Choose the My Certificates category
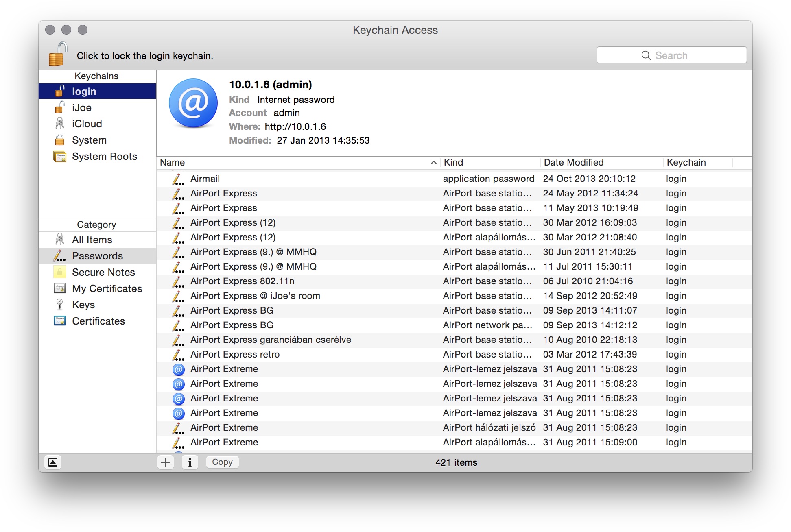The width and height of the screenshot is (791, 532). tap(97, 288)
